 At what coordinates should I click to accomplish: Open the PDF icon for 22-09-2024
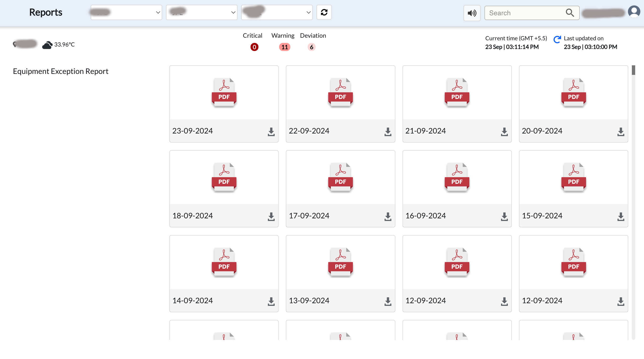tap(340, 92)
